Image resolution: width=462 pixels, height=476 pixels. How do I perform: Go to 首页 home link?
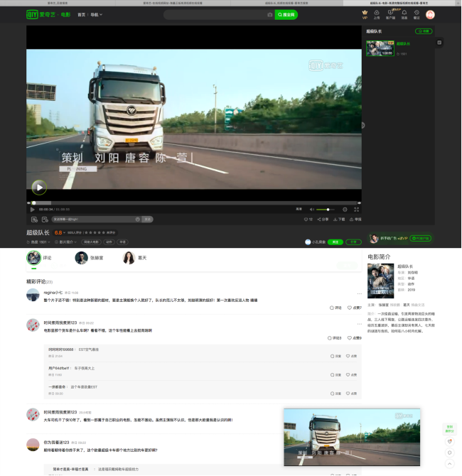[82, 15]
